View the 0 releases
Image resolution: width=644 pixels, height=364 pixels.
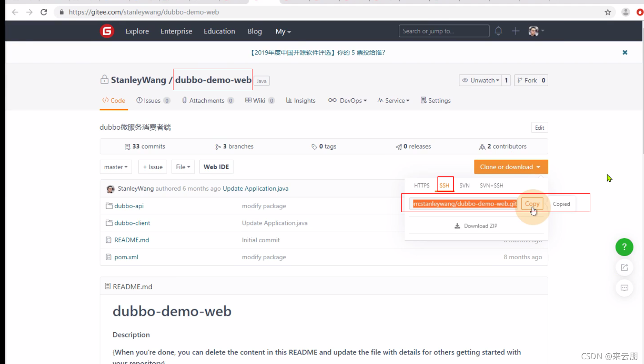click(x=413, y=146)
